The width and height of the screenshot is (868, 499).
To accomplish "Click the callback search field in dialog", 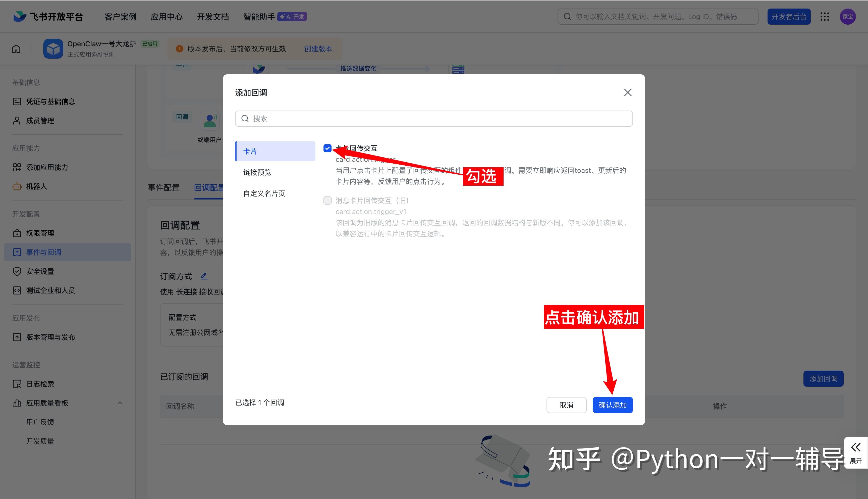I will [434, 119].
